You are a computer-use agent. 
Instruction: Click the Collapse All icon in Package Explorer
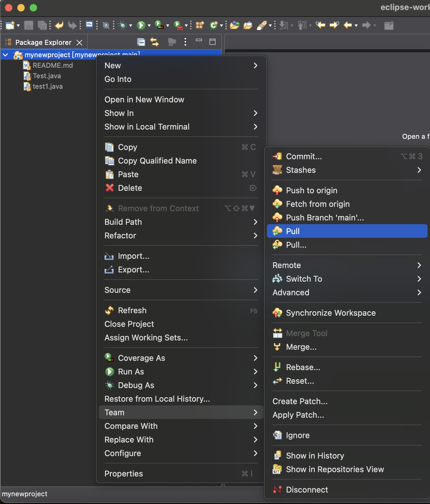click(x=141, y=42)
